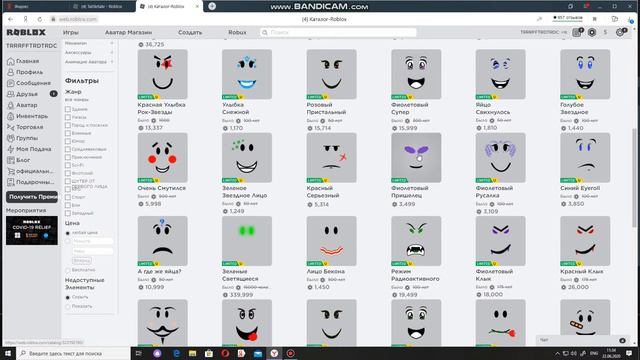Open the Режим Радиоактивного item link
Viewport: 640px width, 360px height.
click(x=415, y=275)
